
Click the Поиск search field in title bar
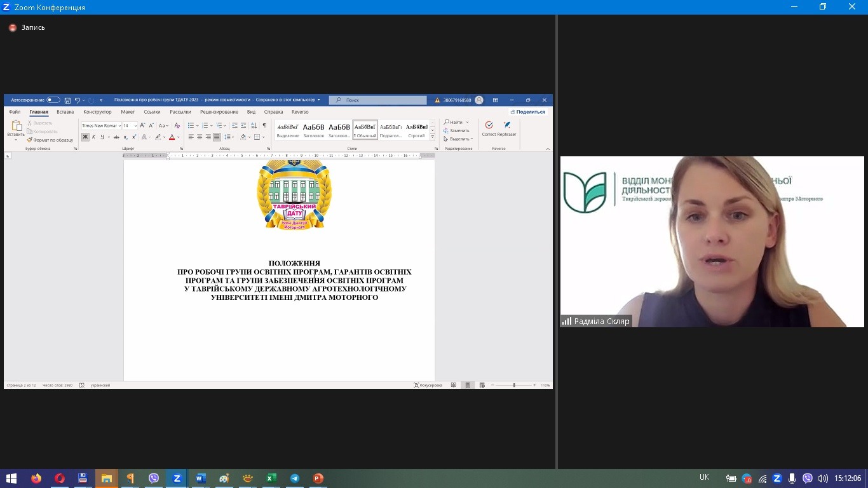379,100
